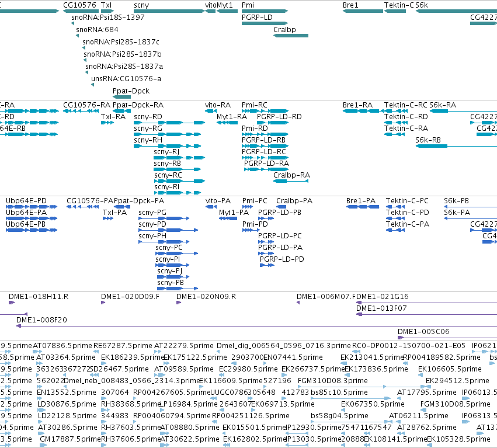The width and height of the screenshot is (497, 448).
Task: Click the CG10576-RA transcript label
Action: click(87, 105)
